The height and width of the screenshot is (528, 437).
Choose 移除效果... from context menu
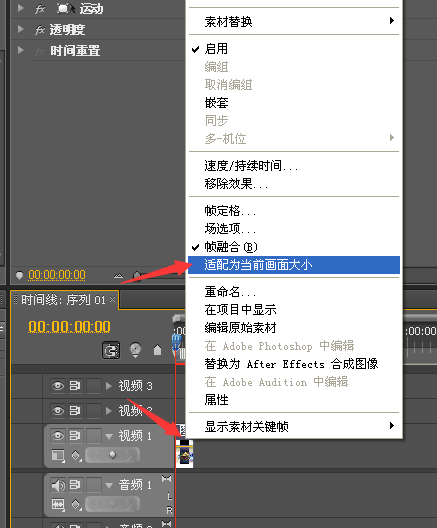[x=294, y=184]
